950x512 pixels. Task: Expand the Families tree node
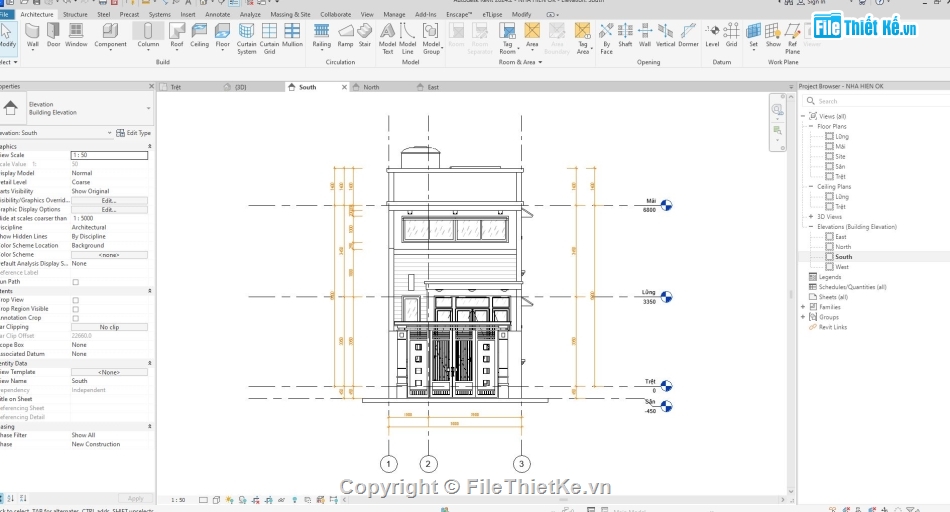click(803, 307)
